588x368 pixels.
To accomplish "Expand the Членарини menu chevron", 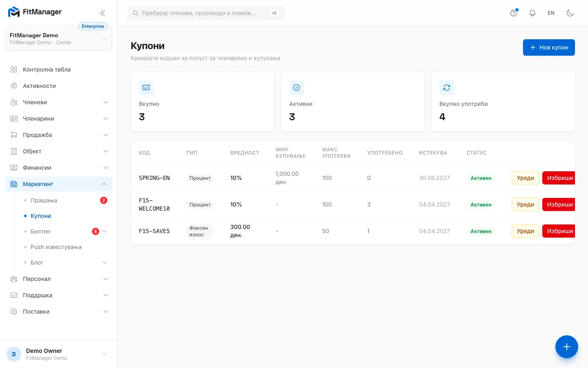I will point(106,119).
